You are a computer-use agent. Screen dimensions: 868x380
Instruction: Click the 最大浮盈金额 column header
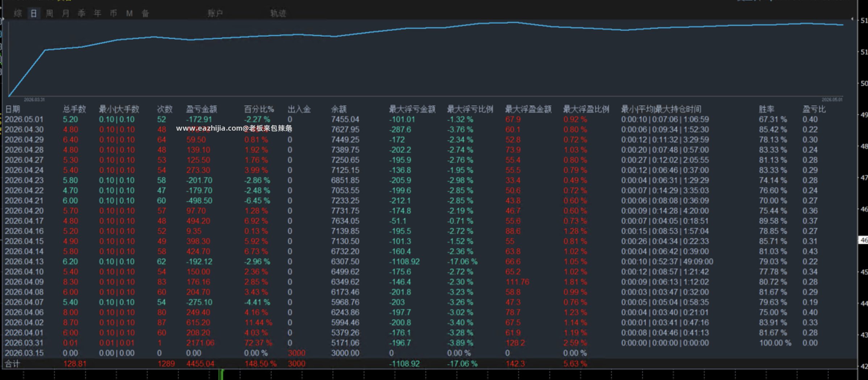click(x=528, y=109)
